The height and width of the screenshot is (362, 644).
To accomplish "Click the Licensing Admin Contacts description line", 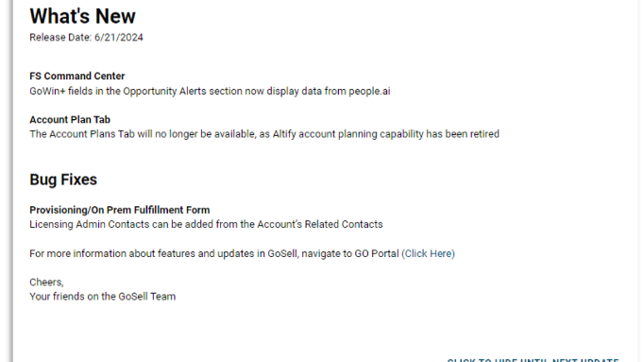I will tap(206, 224).
